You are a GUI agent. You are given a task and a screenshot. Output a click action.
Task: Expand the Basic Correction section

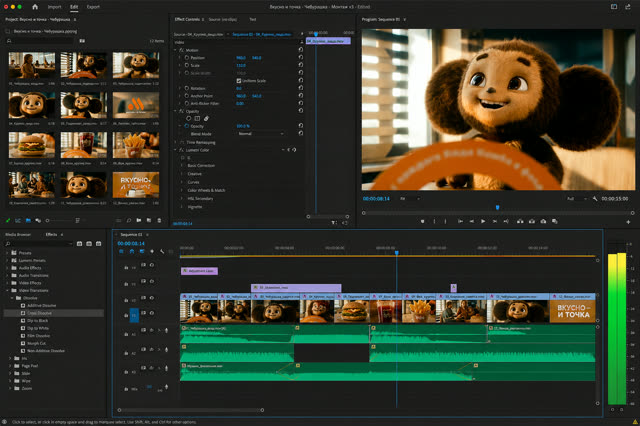[182, 166]
